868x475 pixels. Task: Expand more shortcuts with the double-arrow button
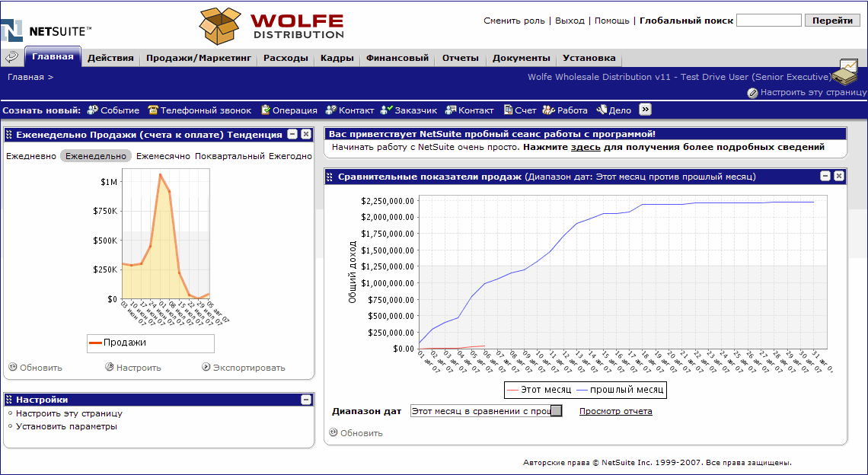click(x=645, y=110)
